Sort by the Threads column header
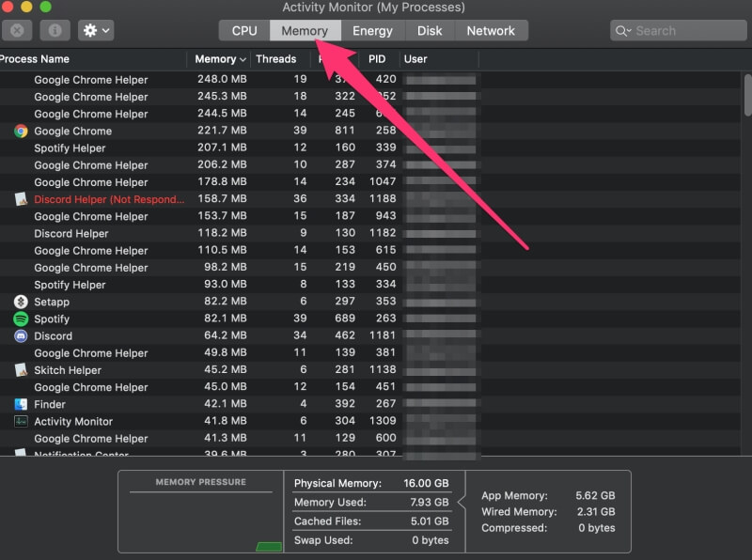The width and height of the screenshot is (752, 560). 276,59
